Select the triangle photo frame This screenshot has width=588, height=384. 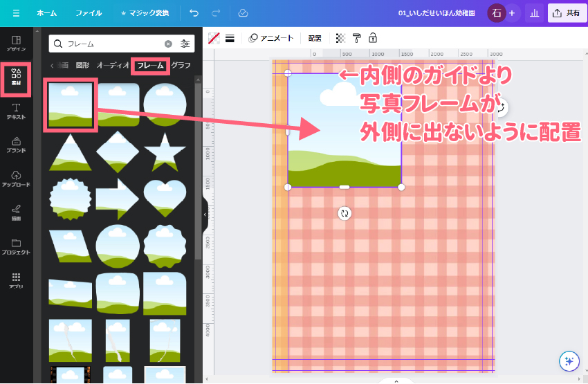(x=70, y=153)
